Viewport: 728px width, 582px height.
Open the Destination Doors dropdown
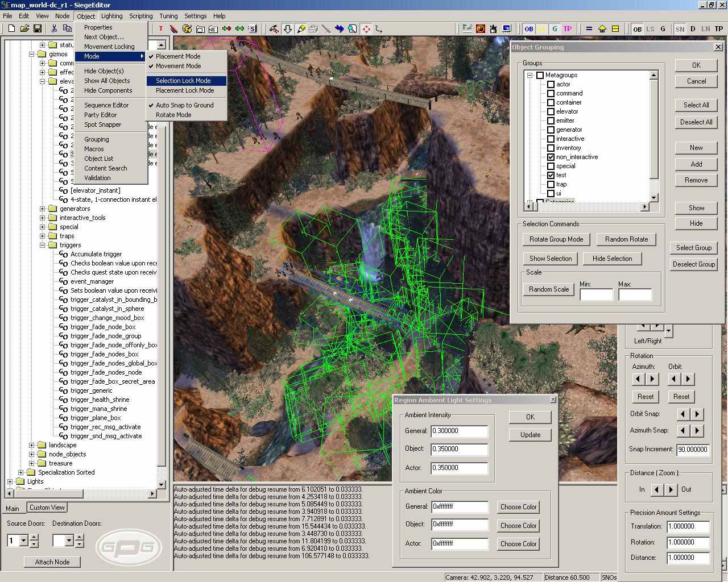tap(69, 541)
